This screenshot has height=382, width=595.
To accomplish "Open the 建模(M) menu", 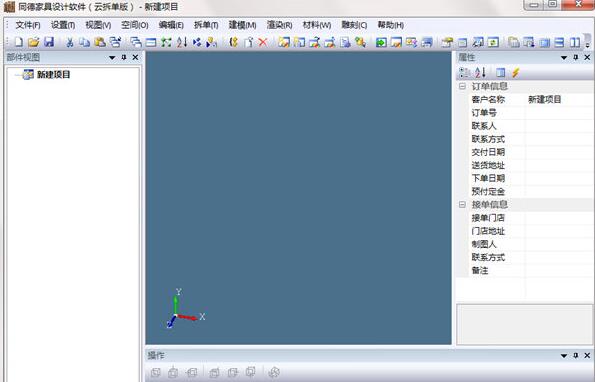I will click(x=242, y=25).
